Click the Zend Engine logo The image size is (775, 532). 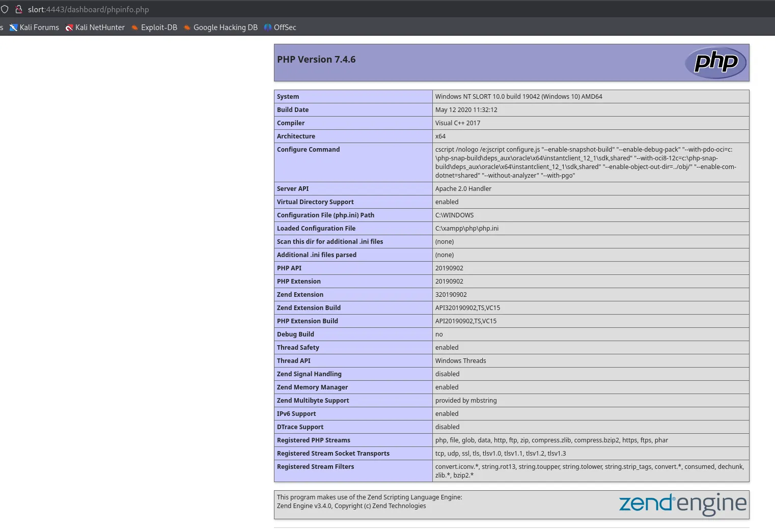point(682,504)
